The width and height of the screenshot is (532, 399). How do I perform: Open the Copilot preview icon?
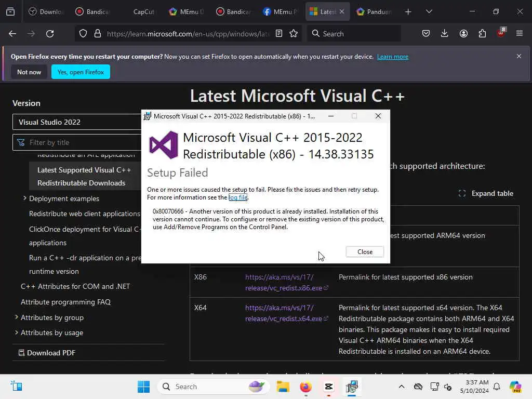coord(515,387)
